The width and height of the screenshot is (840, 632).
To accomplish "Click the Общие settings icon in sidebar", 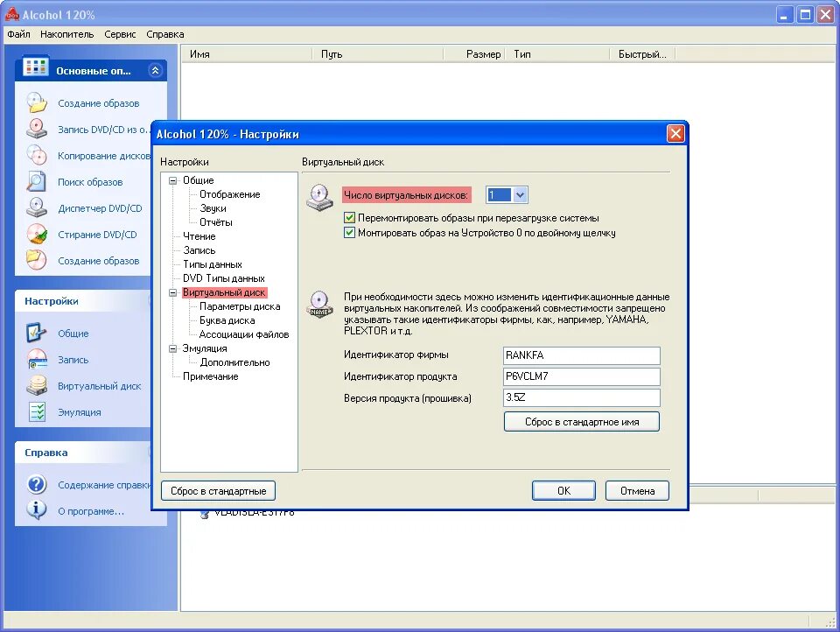I will (37, 333).
